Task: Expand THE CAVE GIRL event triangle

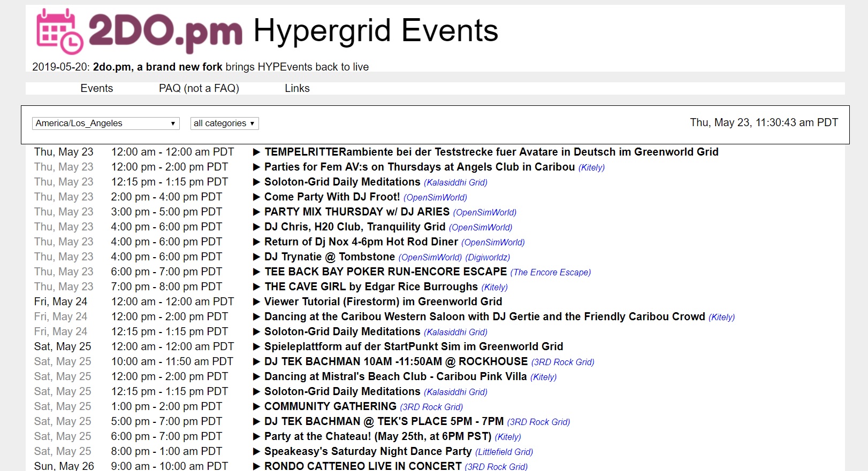Action: click(256, 287)
